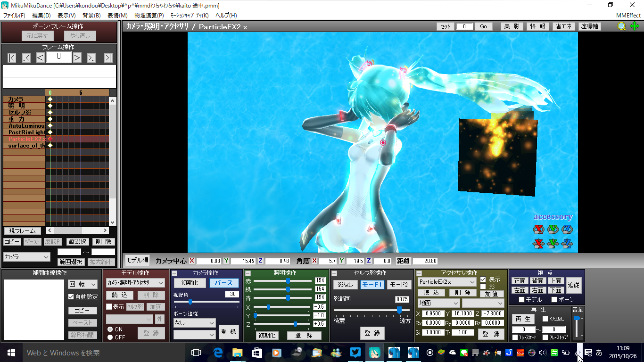Viewport: 644px width, 362px height.
Task: Select the ParticleEX2.x timeline row
Action: coord(56,139)
